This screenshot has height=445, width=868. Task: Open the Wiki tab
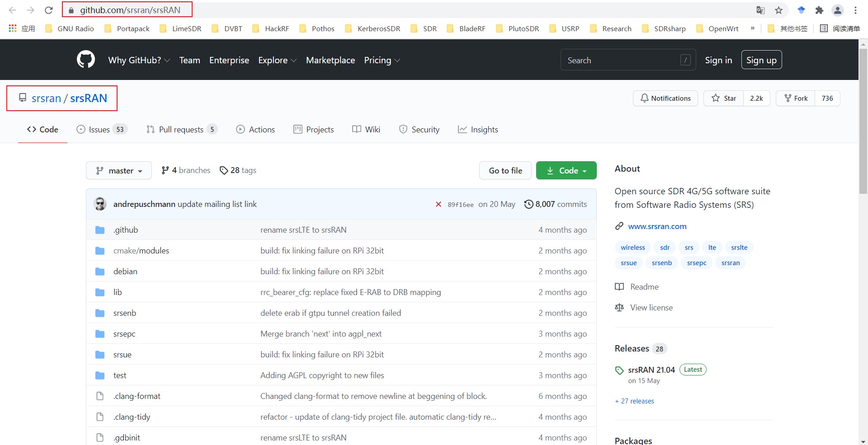click(x=366, y=129)
